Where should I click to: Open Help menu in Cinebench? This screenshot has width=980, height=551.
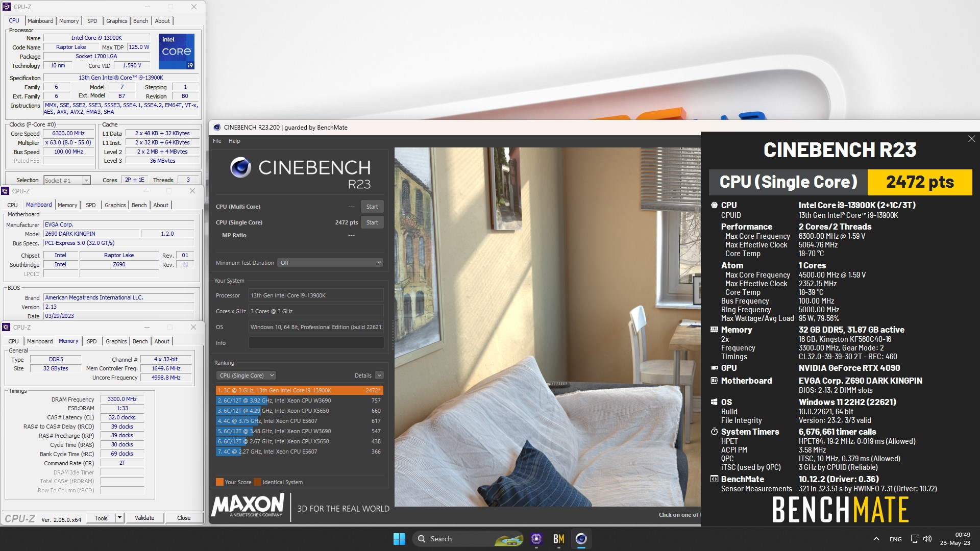point(234,141)
